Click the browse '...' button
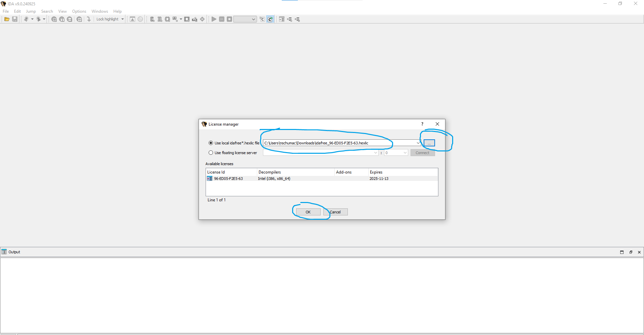 tap(429, 143)
